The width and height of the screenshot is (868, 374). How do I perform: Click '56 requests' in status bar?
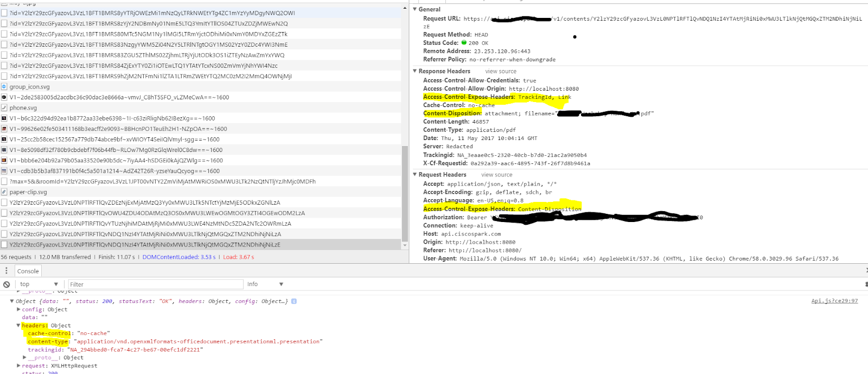coord(16,257)
